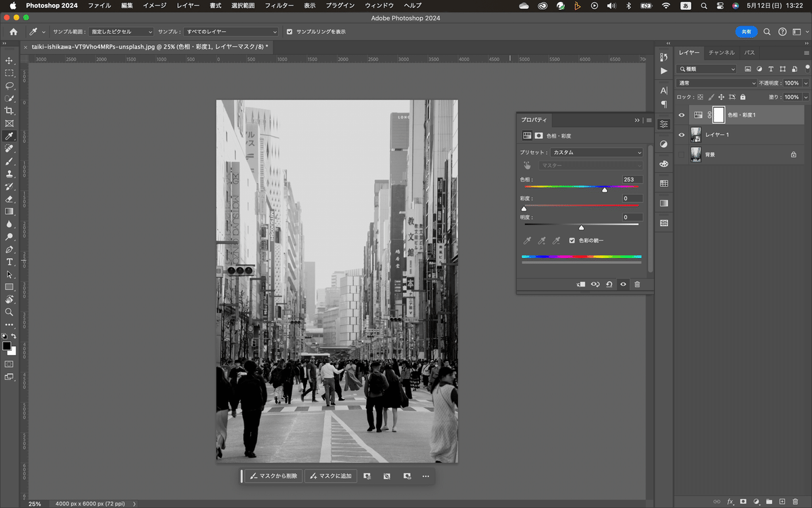Open the プリセット カスタム dropdown

click(x=596, y=152)
